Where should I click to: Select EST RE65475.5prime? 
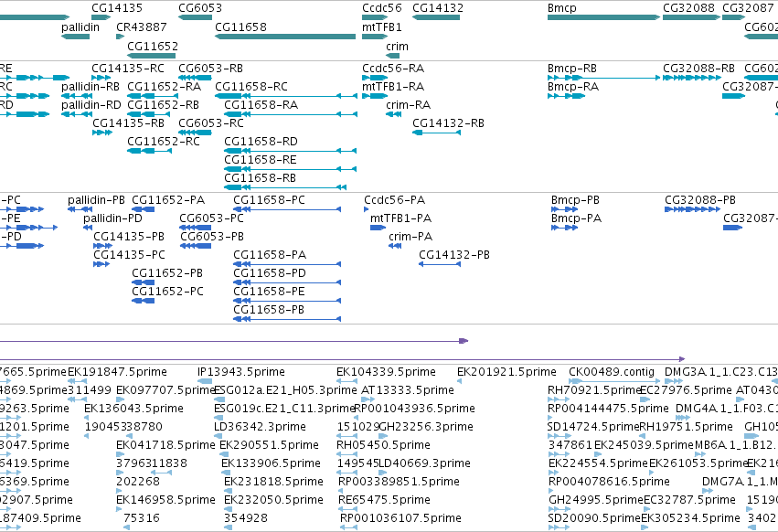tap(384, 500)
